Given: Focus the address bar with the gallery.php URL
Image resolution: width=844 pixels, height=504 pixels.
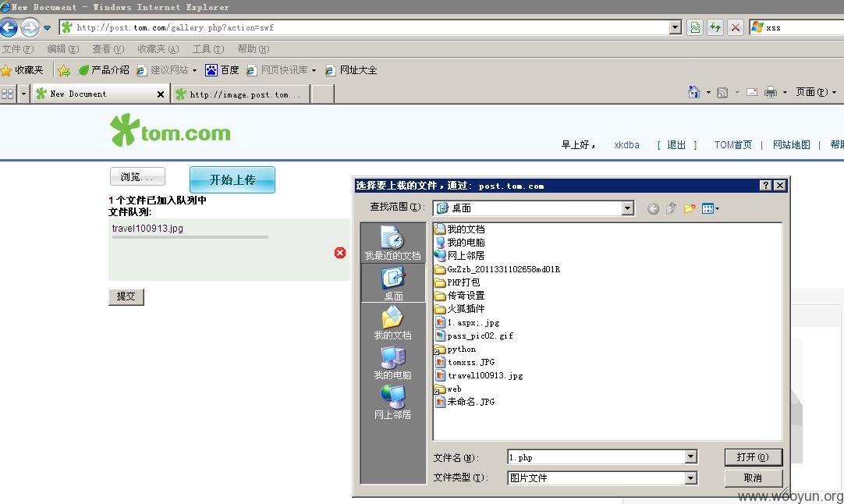Looking at the screenshot, I should 364,27.
